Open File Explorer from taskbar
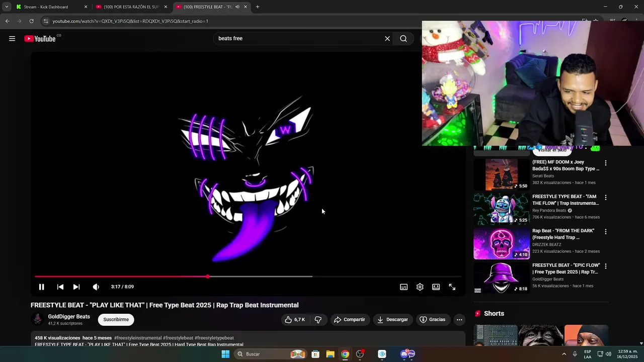The width and height of the screenshot is (644, 362). pos(330,354)
